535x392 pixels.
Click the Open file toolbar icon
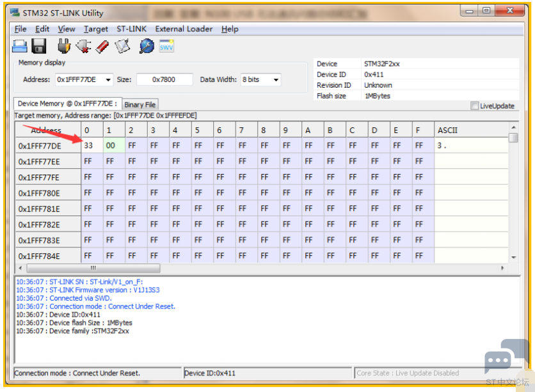pos(19,46)
